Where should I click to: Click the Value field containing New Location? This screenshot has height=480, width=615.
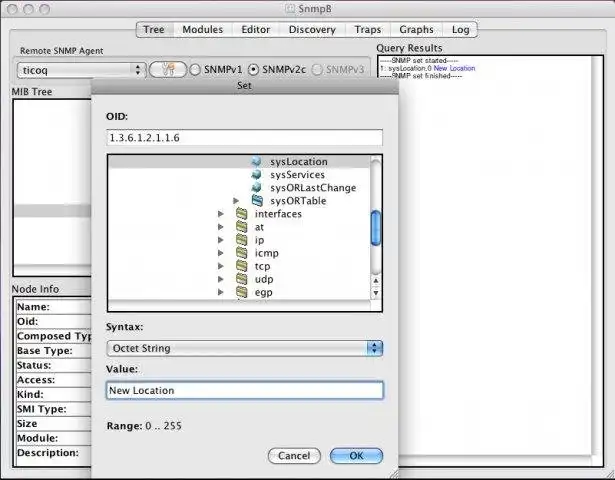tap(244, 390)
